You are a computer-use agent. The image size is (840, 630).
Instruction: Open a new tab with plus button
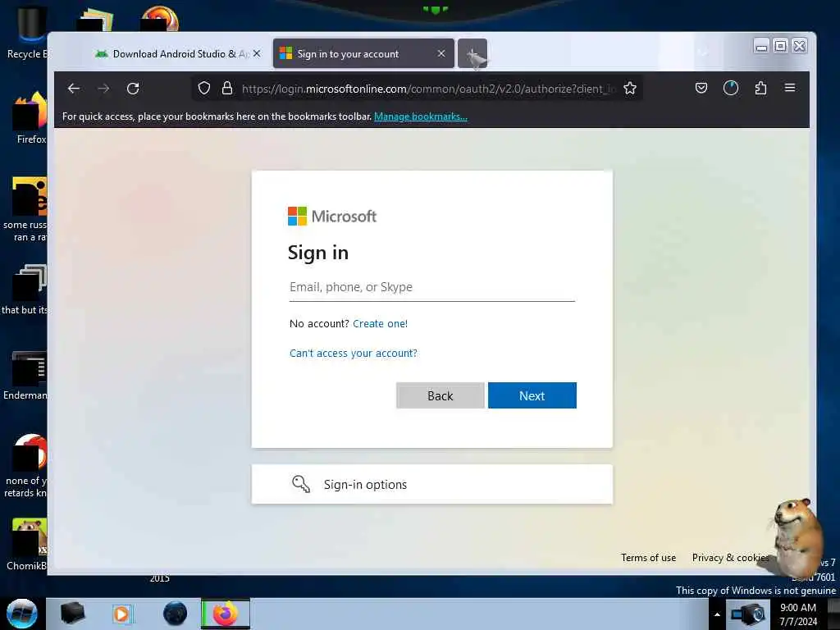[472, 53]
